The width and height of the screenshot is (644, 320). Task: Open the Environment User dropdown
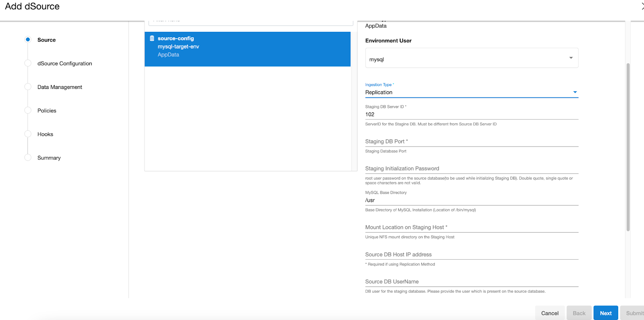(x=471, y=58)
